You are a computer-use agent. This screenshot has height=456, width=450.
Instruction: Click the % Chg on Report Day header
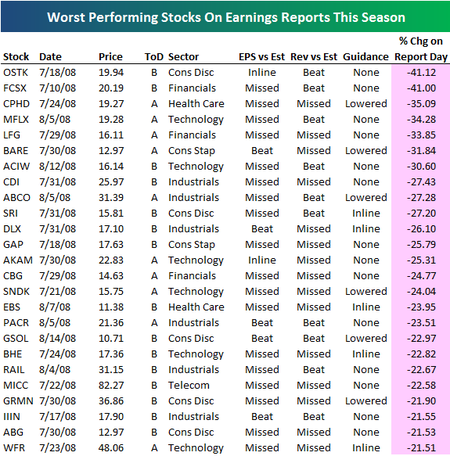pyautogui.click(x=421, y=49)
